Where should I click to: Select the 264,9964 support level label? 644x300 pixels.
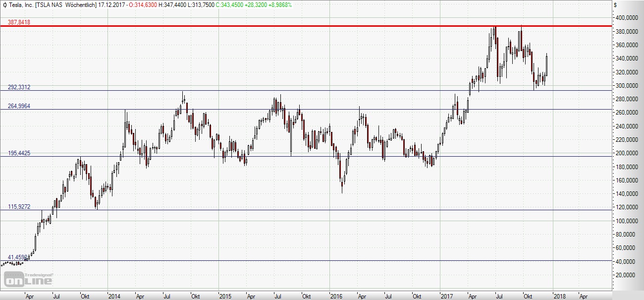tap(19, 106)
